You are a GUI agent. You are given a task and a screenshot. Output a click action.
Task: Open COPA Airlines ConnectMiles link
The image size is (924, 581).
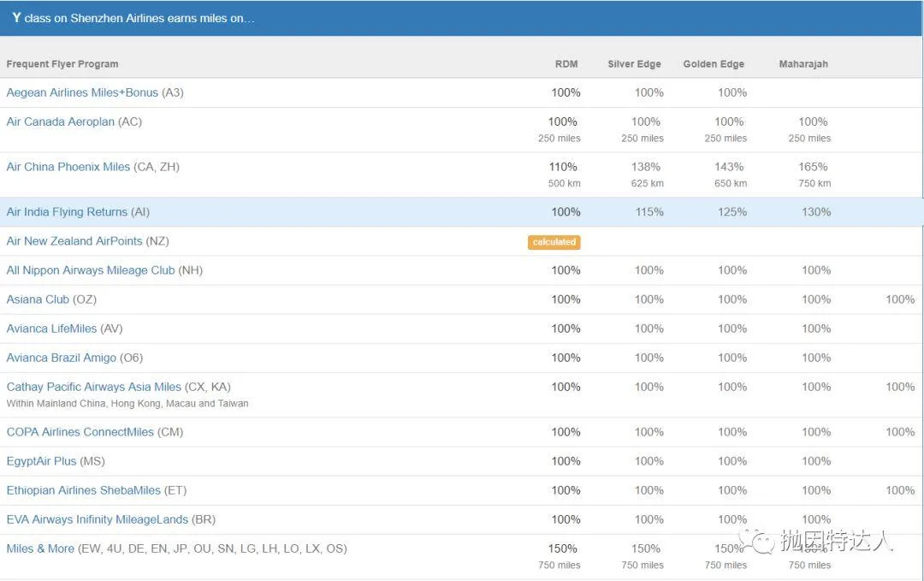80,432
